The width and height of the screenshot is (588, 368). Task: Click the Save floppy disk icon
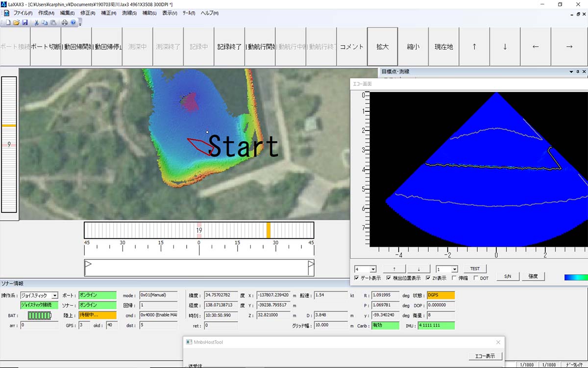pyautogui.click(x=24, y=23)
